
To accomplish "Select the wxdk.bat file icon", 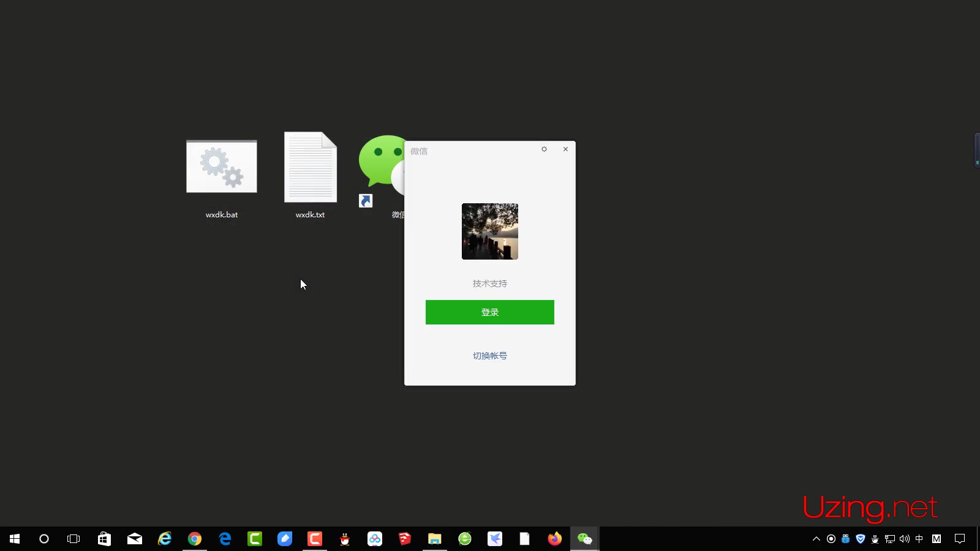I will tap(222, 167).
